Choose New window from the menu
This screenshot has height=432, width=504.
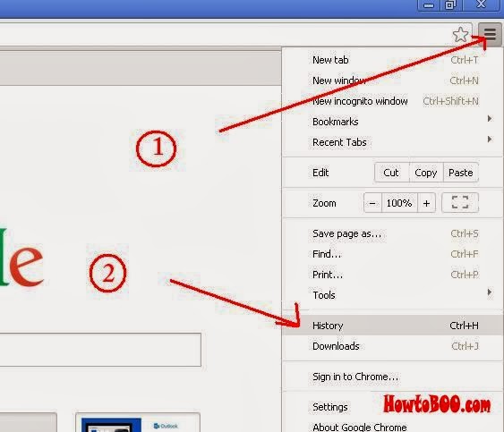tap(392, 80)
